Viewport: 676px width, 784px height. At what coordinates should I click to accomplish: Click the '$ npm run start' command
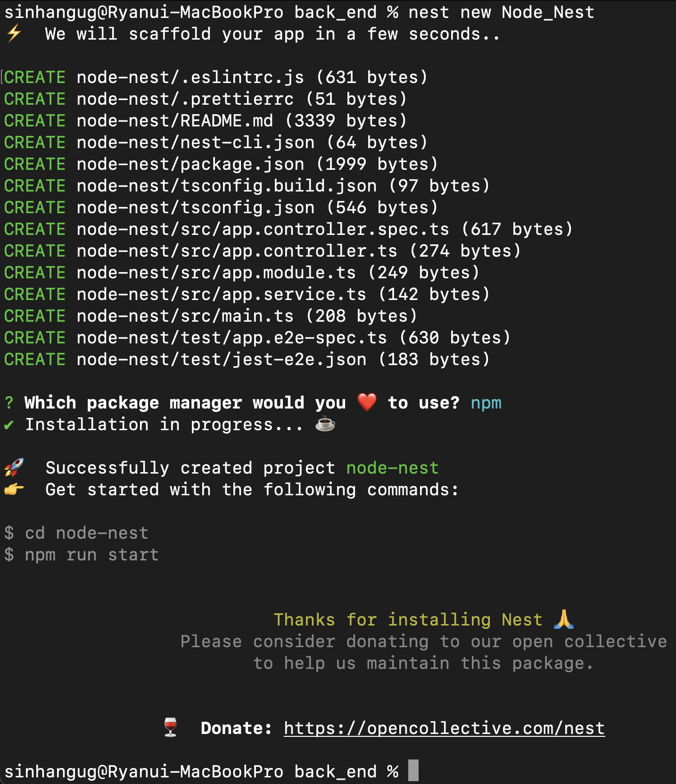(82, 555)
